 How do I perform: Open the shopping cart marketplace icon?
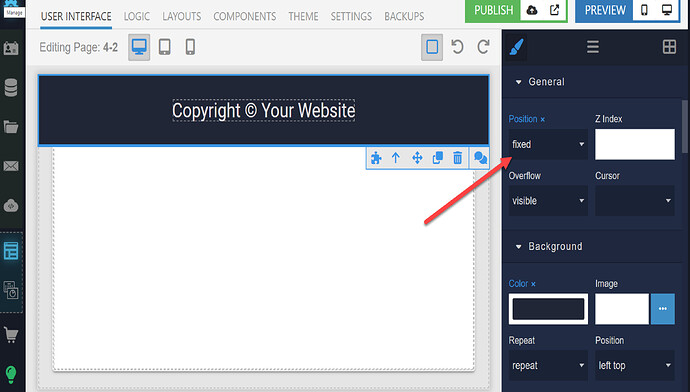tap(11, 335)
